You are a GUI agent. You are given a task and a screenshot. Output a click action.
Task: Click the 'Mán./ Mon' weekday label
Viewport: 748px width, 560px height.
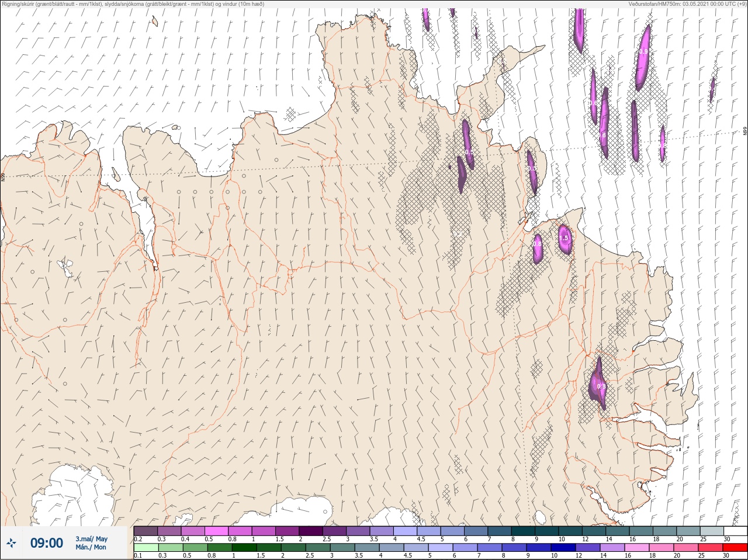91,547
